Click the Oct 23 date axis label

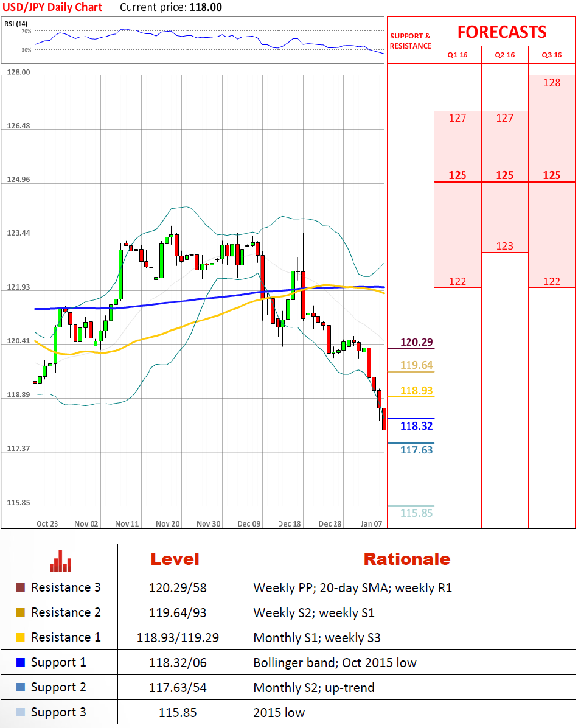tap(47, 523)
